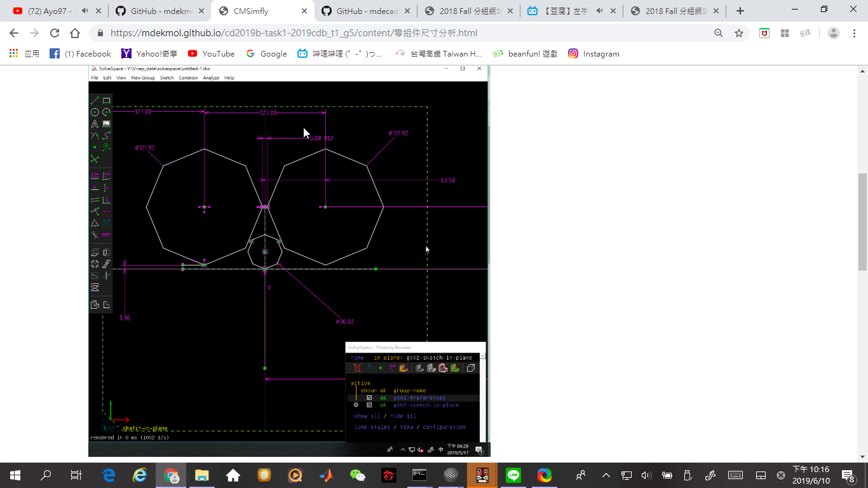Create a step translating group

point(106,263)
